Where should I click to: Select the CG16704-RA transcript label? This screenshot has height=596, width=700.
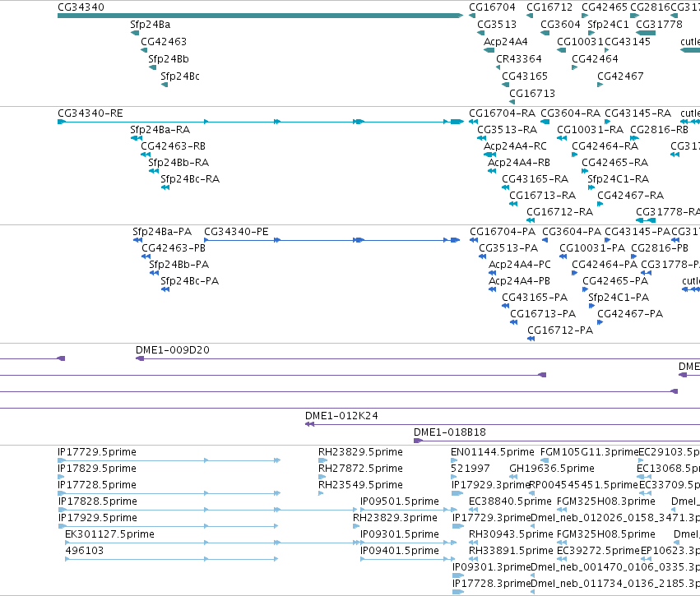[x=502, y=113]
